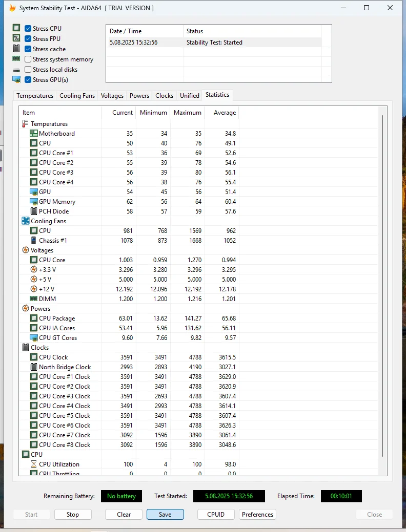Image resolution: width=406 pixels, height=532 pixels.
Task: Click the Minimum column header
Action: [x=153, y=113]
